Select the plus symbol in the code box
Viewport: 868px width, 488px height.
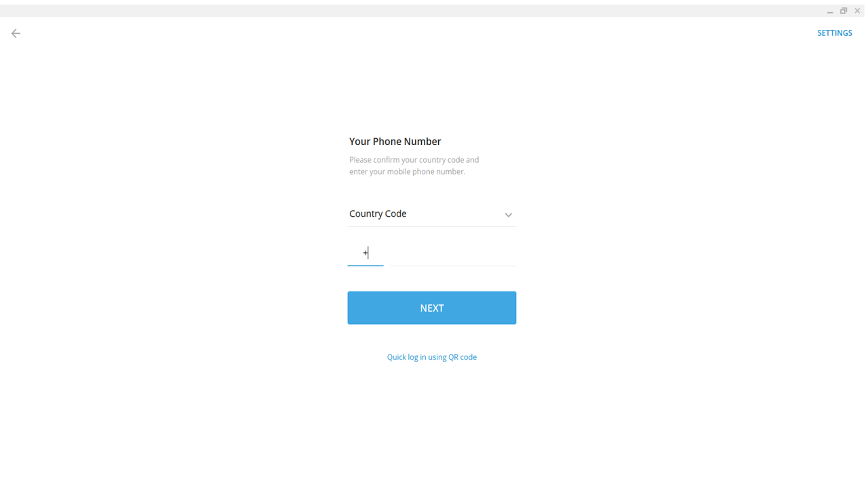(365, 253)
